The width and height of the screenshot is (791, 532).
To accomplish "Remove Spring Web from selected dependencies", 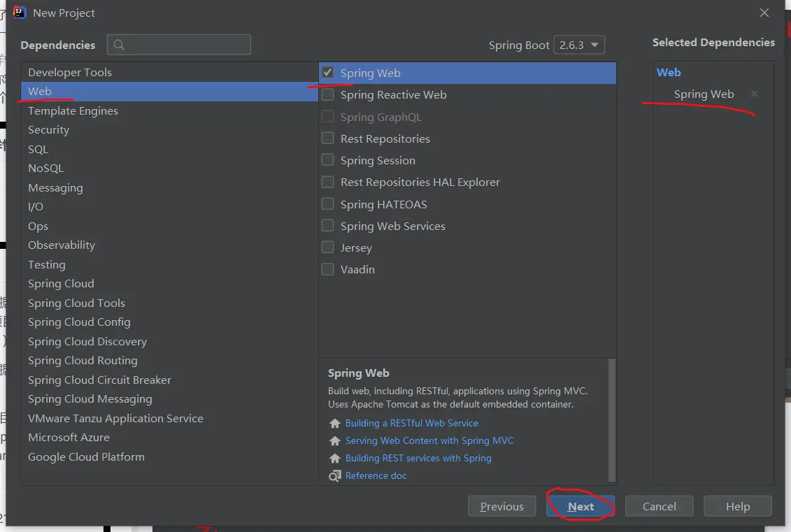I will [x=754, y=94].
